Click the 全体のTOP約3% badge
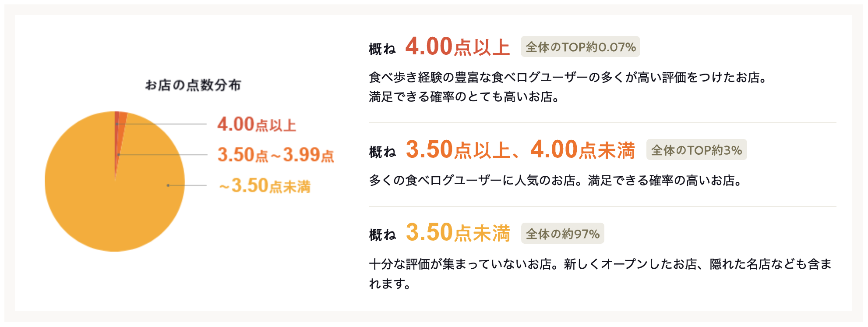The height and width of the screenshot is (327, 868). pyautogui.click(x=696, y=150)
